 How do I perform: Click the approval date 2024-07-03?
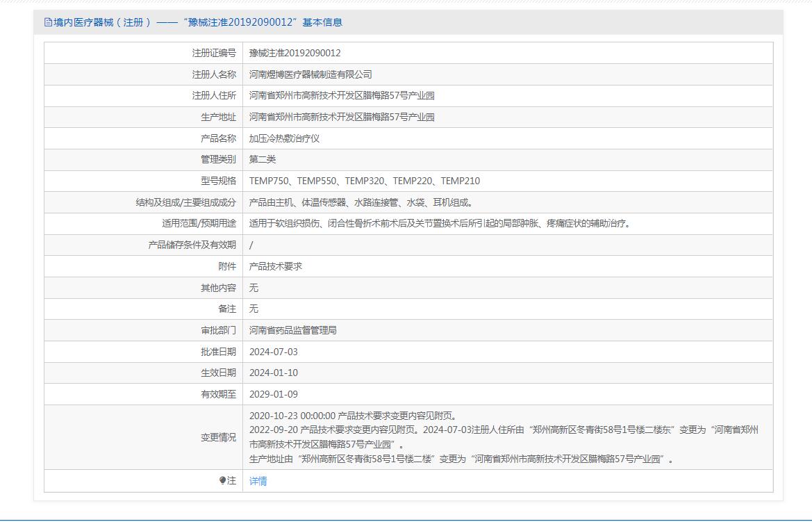[x=274, y=352]
